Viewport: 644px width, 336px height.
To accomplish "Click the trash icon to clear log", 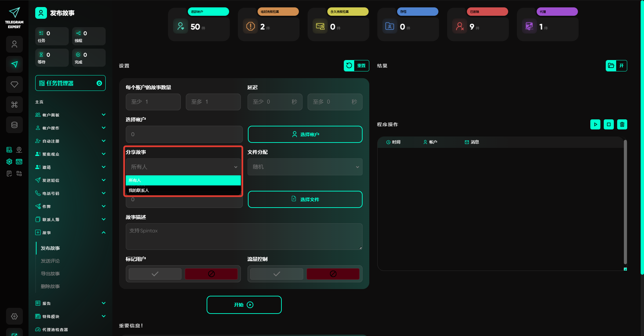I will click(x=622, y=124).
